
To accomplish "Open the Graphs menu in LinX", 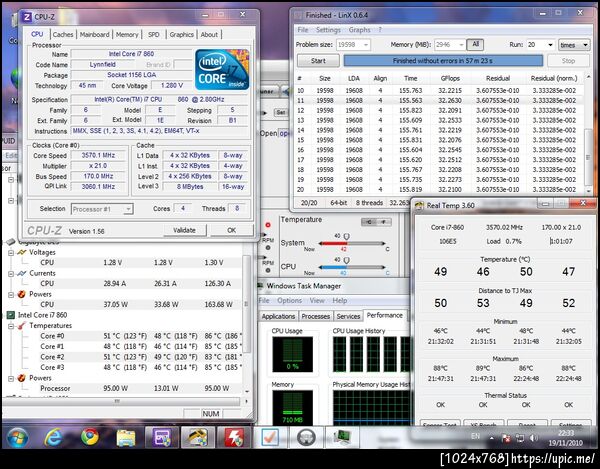I will [x=359, y=30].
